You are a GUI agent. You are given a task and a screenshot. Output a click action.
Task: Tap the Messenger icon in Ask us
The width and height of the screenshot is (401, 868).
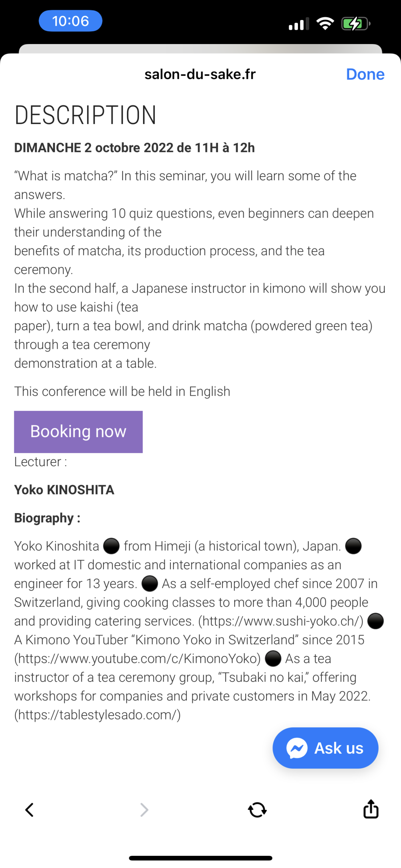click(x=297, y=748)
